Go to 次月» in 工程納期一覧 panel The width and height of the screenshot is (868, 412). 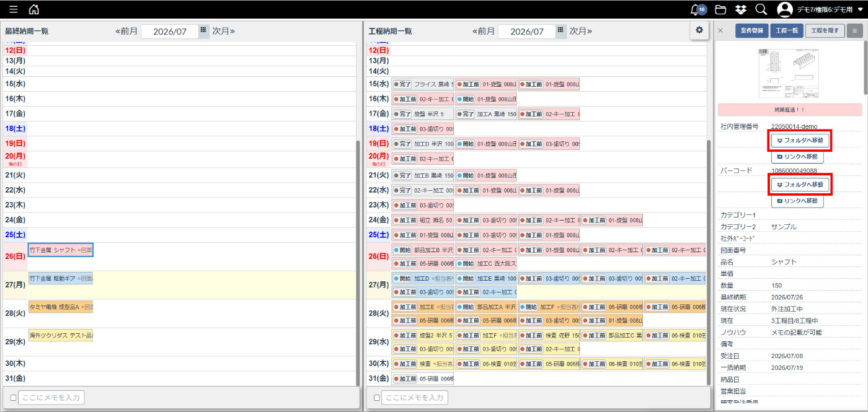click(581, 31)
